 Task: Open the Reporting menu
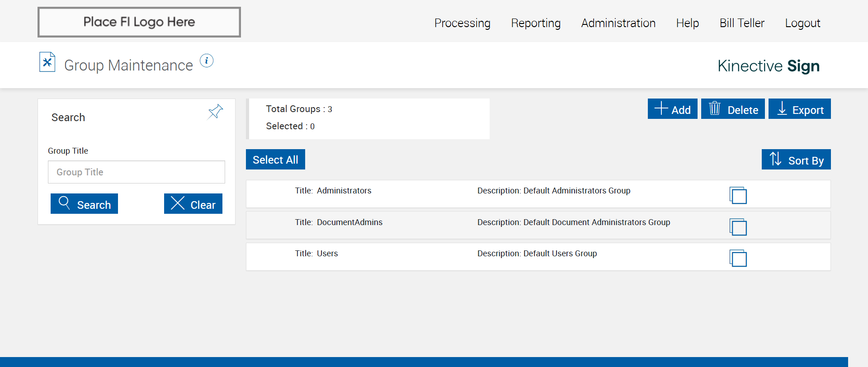(x=536, y=23)
